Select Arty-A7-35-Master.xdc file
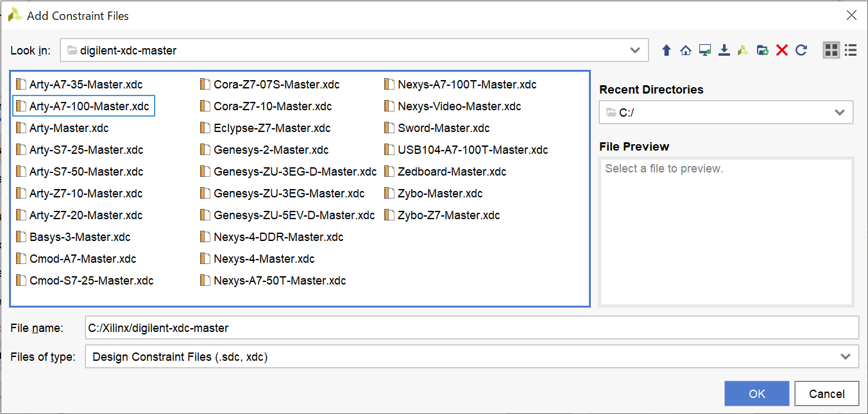The image size is (868, 414). [x=79, y=85]
